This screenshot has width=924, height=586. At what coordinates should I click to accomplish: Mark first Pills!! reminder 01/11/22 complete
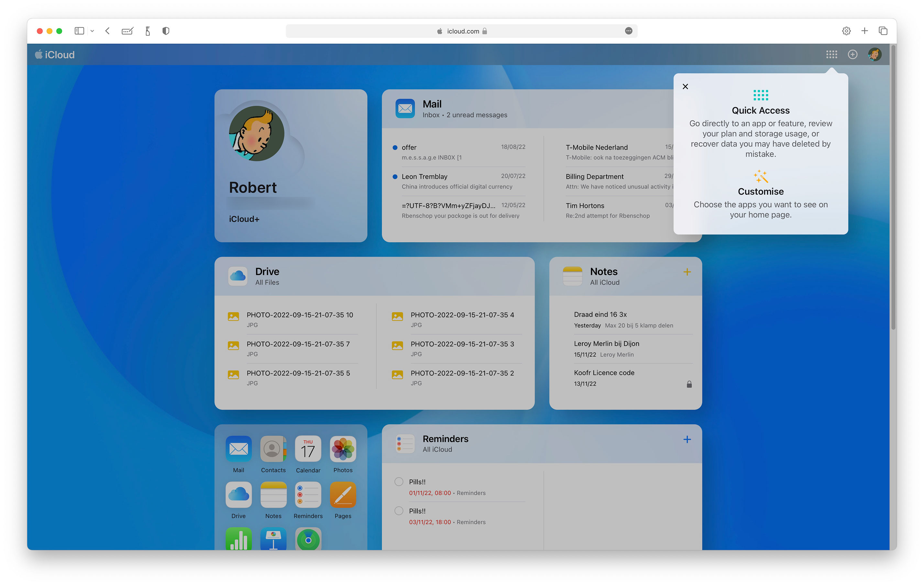(x=399, y=481)
